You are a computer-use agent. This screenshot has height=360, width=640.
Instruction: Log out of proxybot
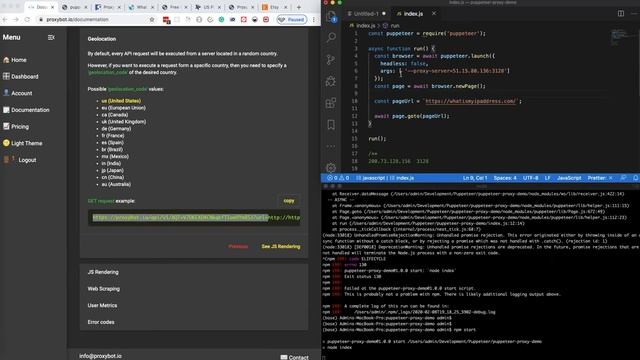[20, 160]
